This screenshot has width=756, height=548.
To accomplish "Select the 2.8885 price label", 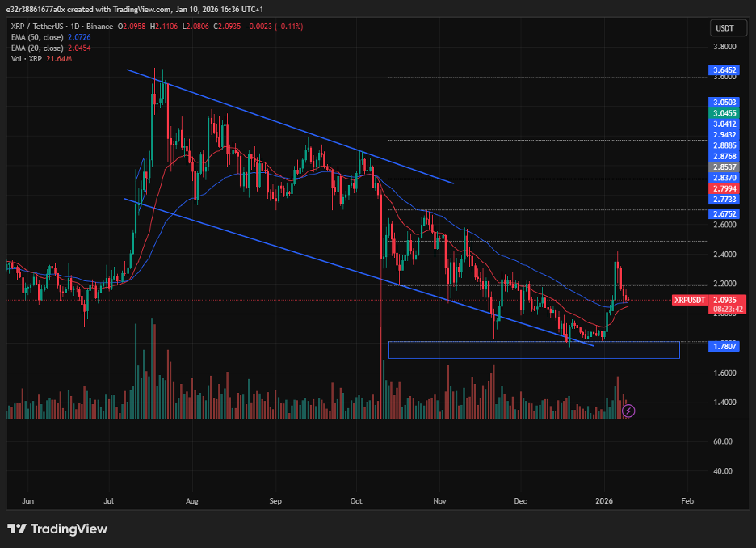I will (724, 145).
